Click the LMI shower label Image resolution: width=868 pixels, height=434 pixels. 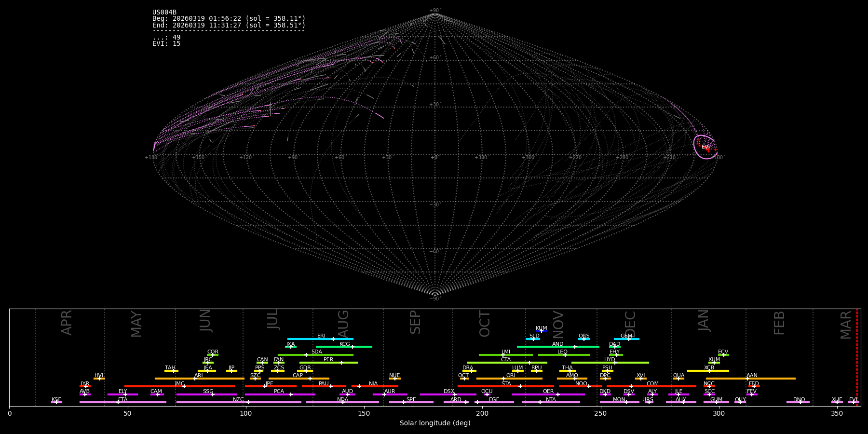coord(506,352)
